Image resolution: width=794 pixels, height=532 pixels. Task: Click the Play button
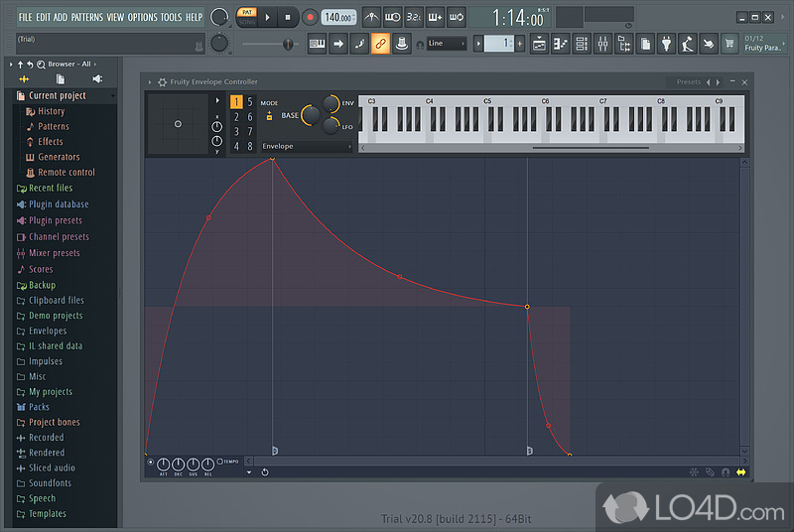[268, 17]
